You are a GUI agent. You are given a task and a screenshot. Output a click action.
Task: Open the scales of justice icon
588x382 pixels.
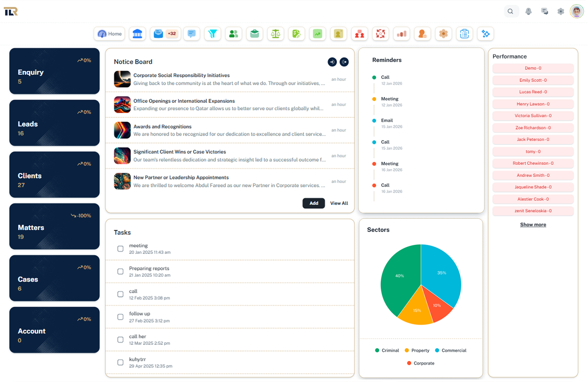click(275, 34)
